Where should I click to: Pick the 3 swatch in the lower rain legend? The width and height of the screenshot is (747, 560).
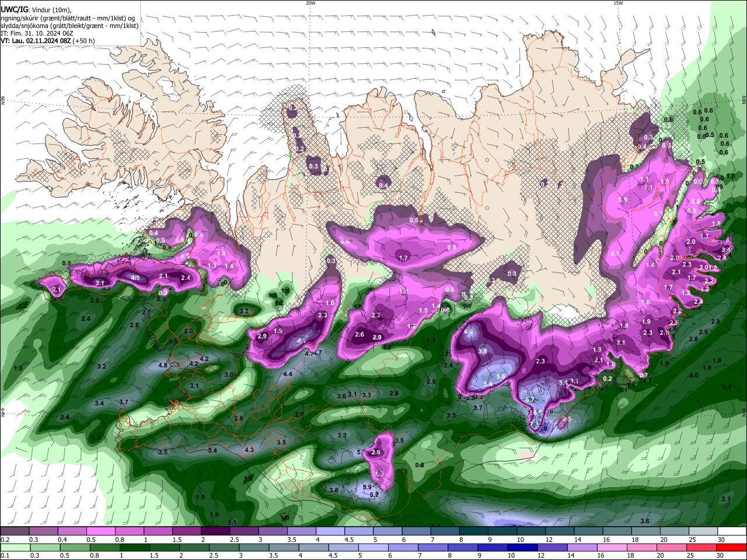pos(254,548)
